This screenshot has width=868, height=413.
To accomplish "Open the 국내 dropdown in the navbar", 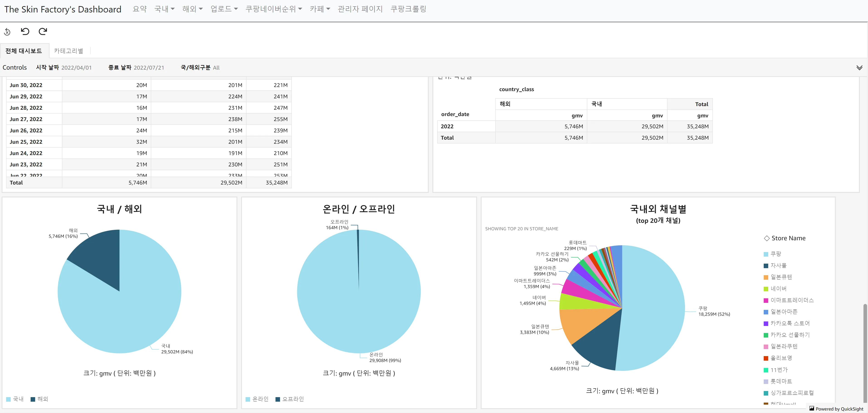I will pos(164,9).
